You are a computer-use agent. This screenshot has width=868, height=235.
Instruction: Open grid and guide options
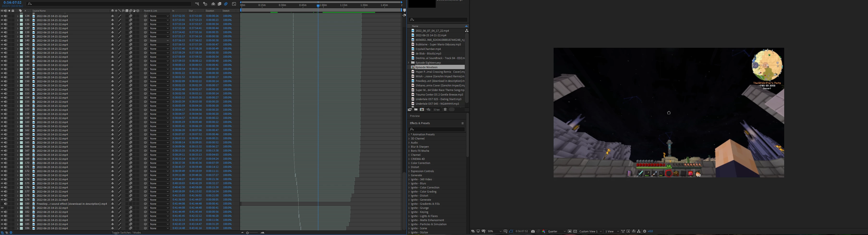[505, 231]
